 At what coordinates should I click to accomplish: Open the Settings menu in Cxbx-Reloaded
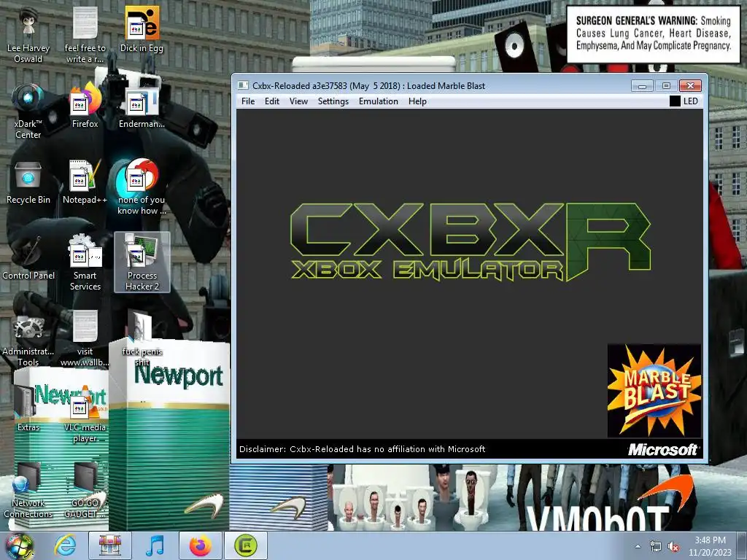333,101
